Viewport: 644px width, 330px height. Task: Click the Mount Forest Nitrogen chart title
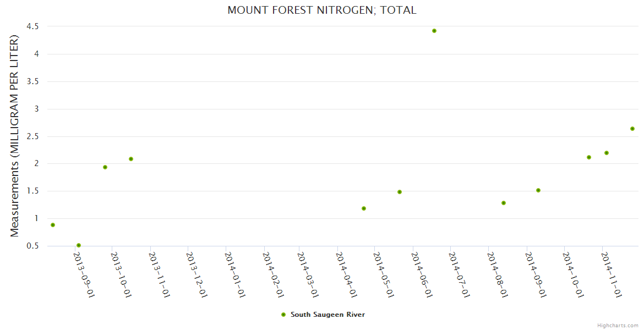(322, 10)
